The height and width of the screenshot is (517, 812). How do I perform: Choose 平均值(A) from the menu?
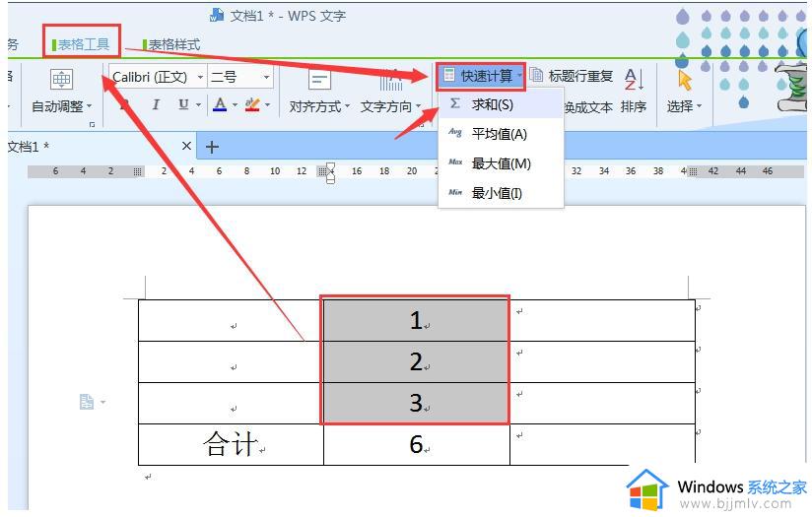[501, 134]
